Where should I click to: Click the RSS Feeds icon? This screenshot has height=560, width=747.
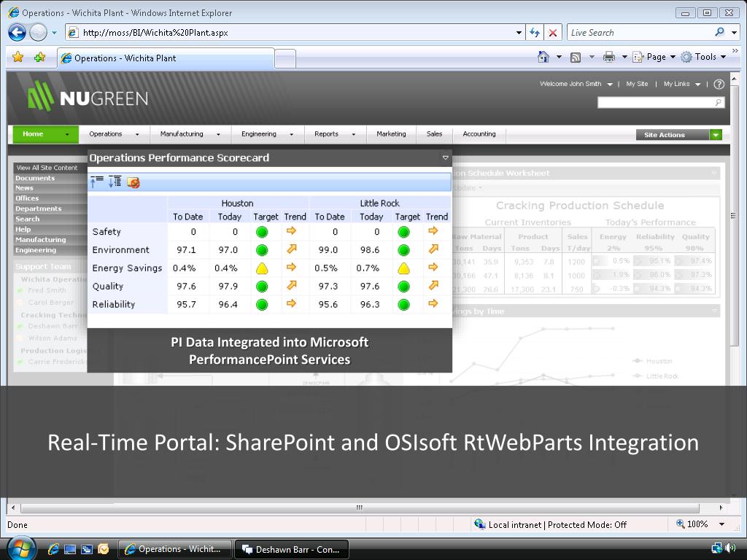pyautogui.click(x=576, y=57)
